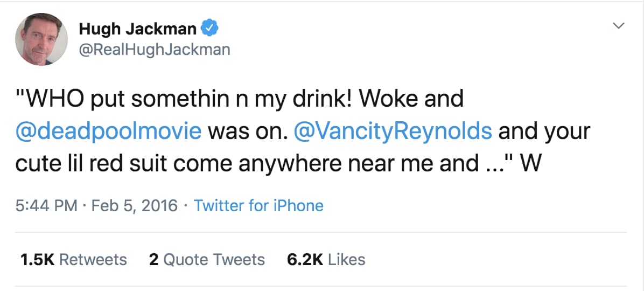The width and height of the screenshot is (644, 291).
Task: Click the number 2 before Quote Tweets
Action: tap(153, 259)
